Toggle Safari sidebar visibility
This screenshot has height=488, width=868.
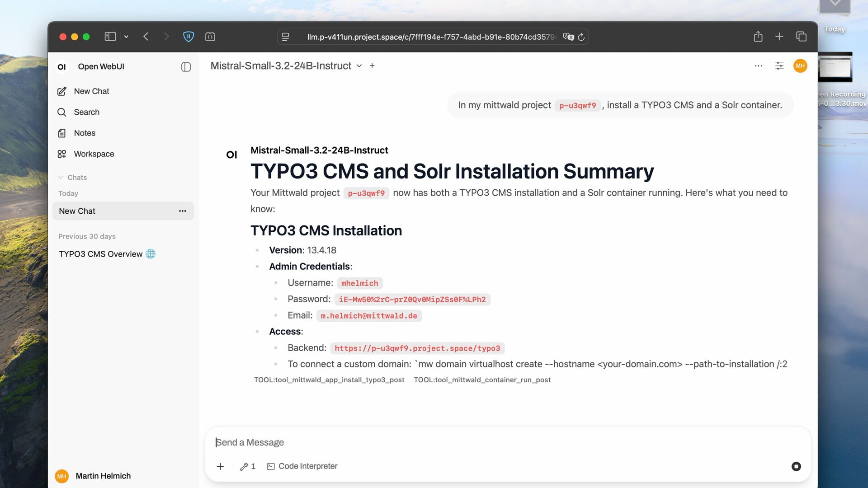click(110, 37)
